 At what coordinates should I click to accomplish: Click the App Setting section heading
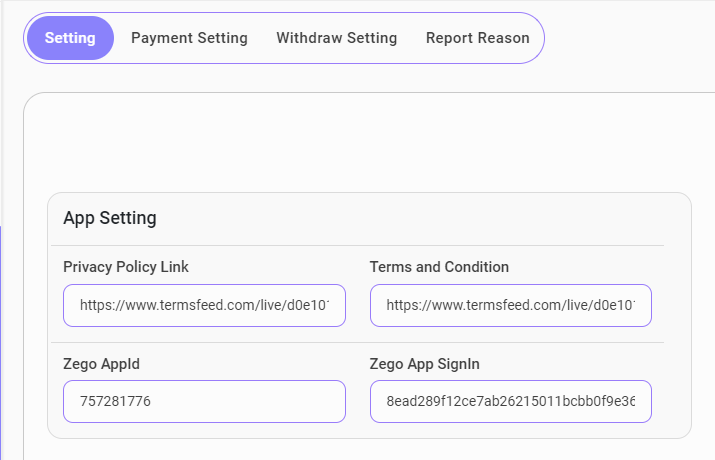coord(109,218)
